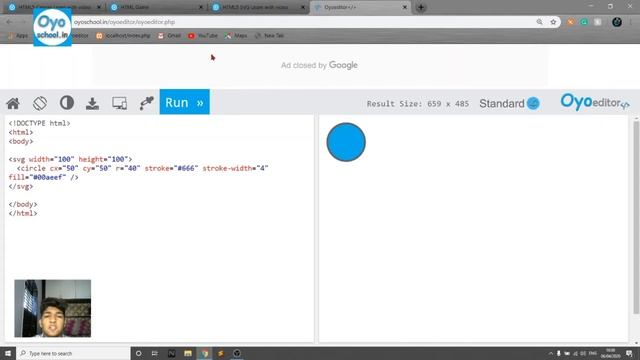Download the code using the download icon
Screen dimensions: 640x360
tap(93, 104)
